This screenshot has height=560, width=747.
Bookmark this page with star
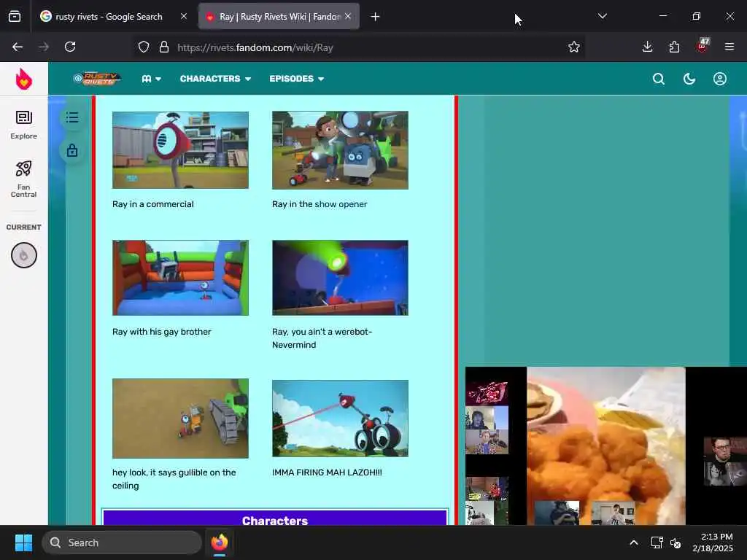574,47
